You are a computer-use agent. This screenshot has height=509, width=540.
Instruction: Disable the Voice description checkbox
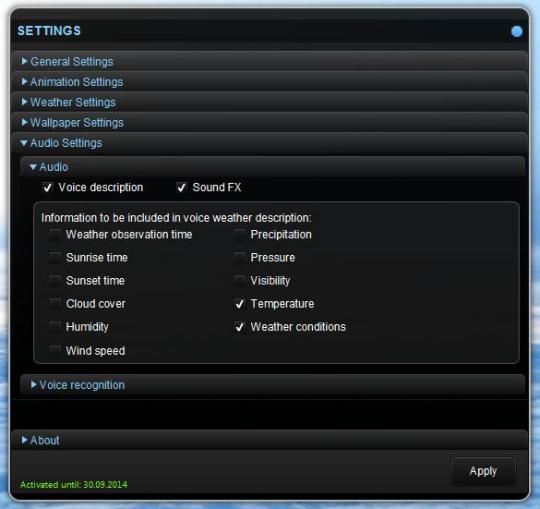point(47,188)
